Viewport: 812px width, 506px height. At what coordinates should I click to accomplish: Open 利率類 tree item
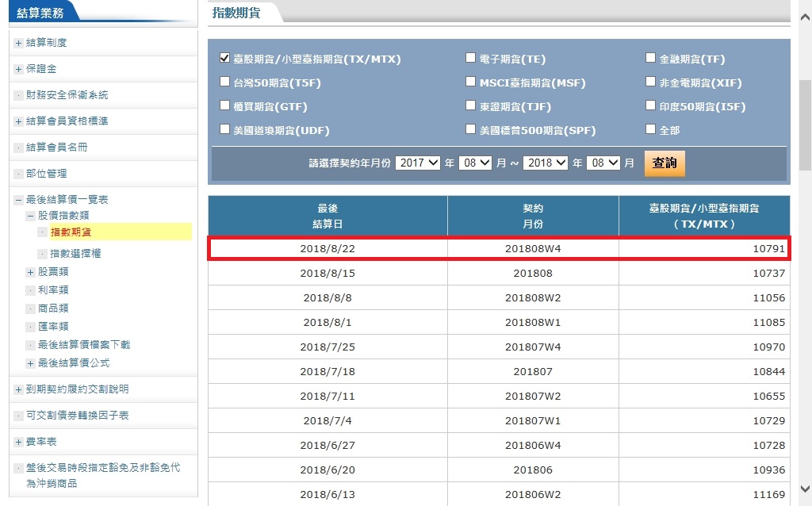(53, 290)
